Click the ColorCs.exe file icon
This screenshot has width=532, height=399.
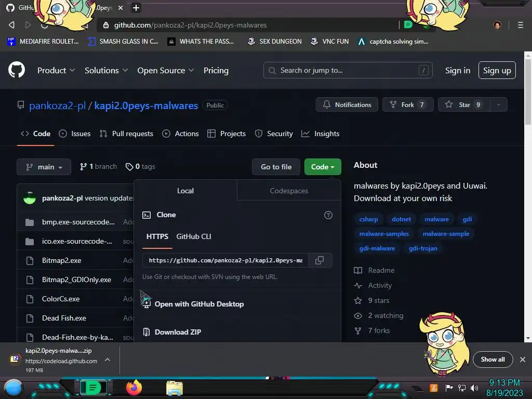(x=30, y=299)
